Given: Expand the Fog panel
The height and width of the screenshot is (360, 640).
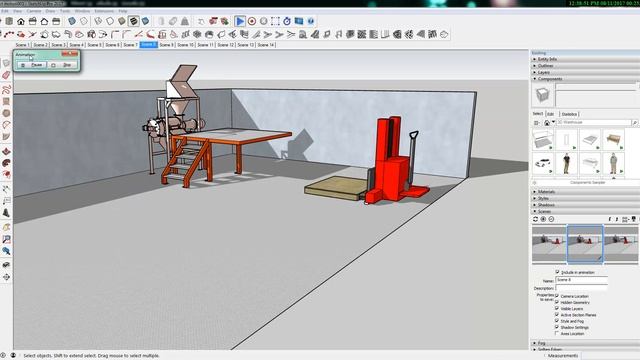Looking at the screenshot, I should point(585,343).
